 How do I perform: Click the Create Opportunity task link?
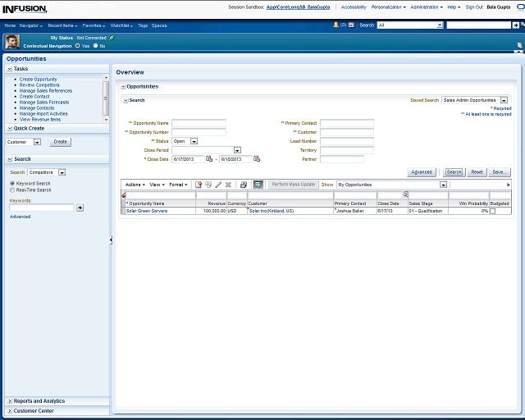(x=38, y=79)
